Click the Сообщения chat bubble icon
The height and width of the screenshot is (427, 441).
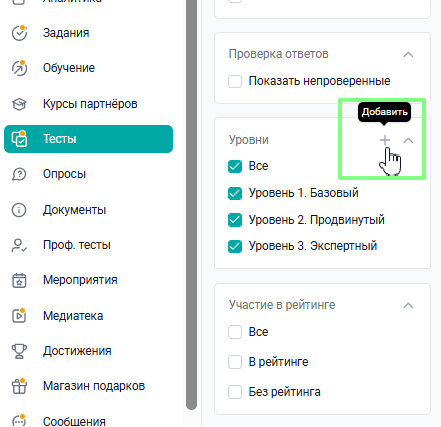point(19,421)
